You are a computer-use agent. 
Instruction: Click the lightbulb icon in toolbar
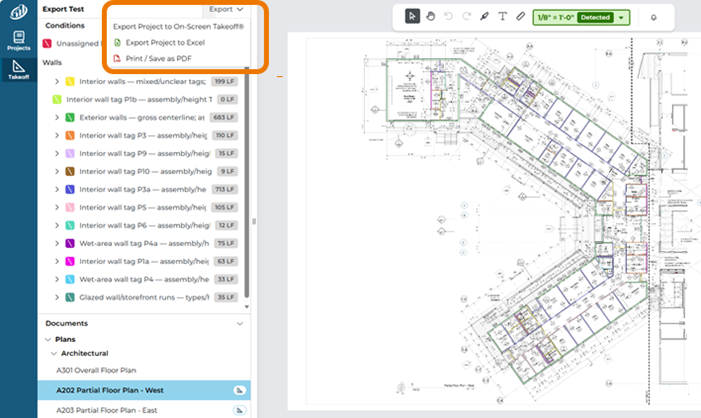coord(654,17)
